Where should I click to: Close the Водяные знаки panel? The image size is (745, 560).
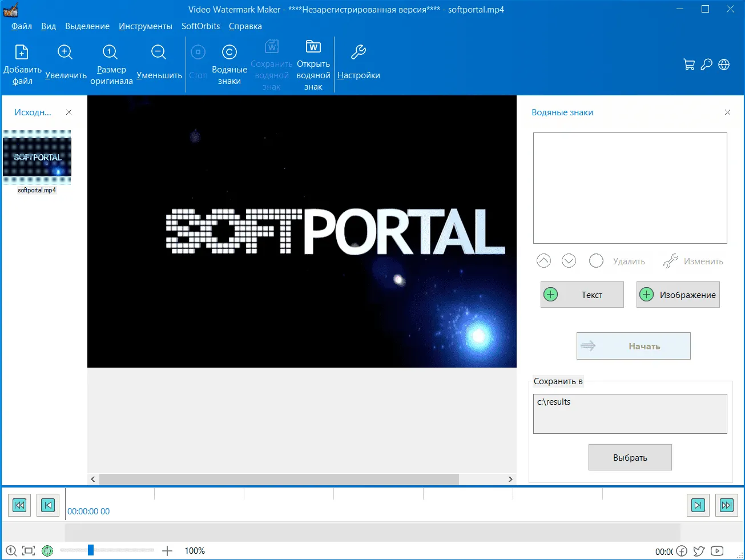click(x=727, y=112)
